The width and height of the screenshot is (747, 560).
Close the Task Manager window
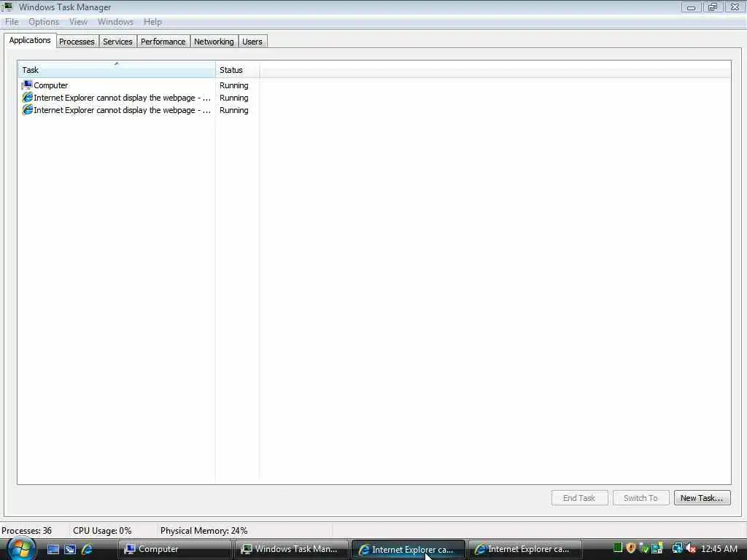735,7
